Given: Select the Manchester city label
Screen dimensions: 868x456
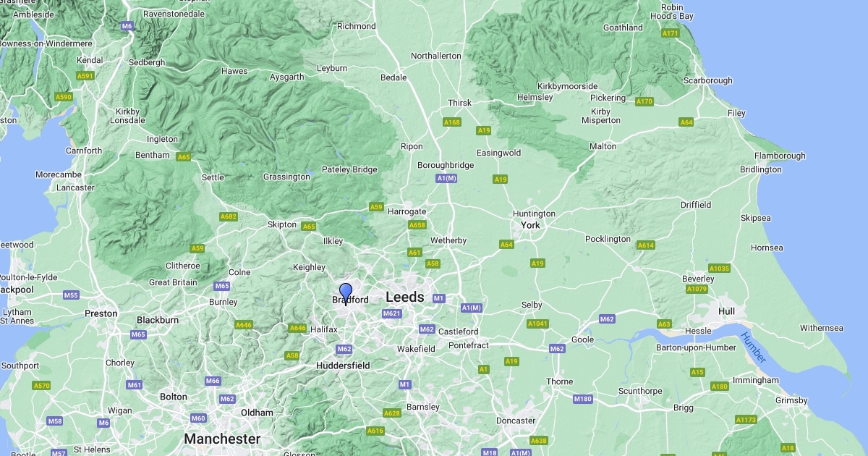Looking at the screenshot, I should (222, 439).
